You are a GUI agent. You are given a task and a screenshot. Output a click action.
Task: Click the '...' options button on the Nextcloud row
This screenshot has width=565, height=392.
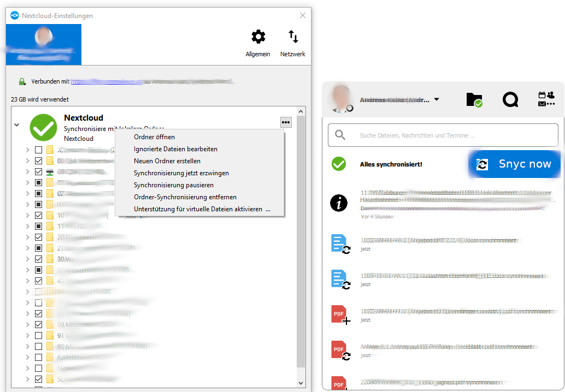285,122
